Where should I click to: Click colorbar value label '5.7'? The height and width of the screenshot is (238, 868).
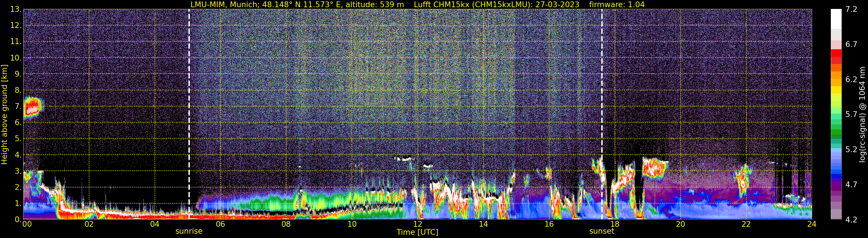click(851, 115)
